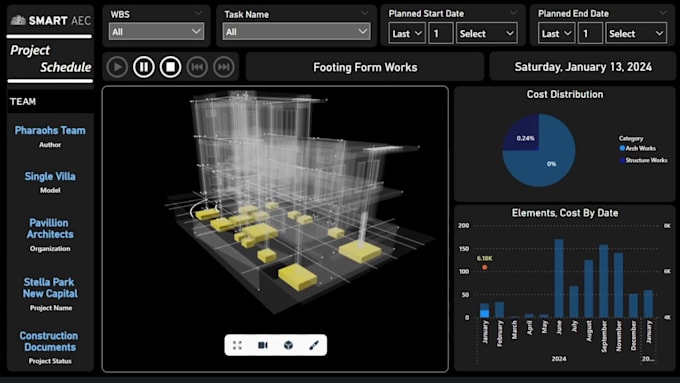Click the Footing Form Works task title

(365, 67)
